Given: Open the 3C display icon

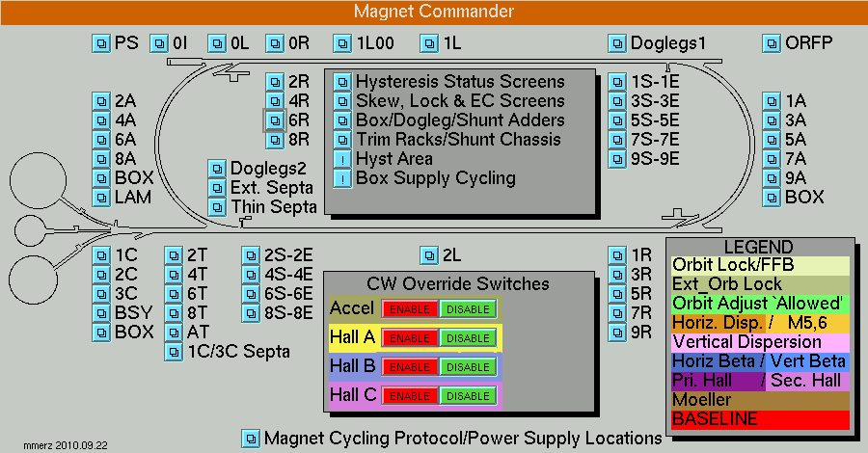Looking at the screenshot, I should tap(100, 294).
